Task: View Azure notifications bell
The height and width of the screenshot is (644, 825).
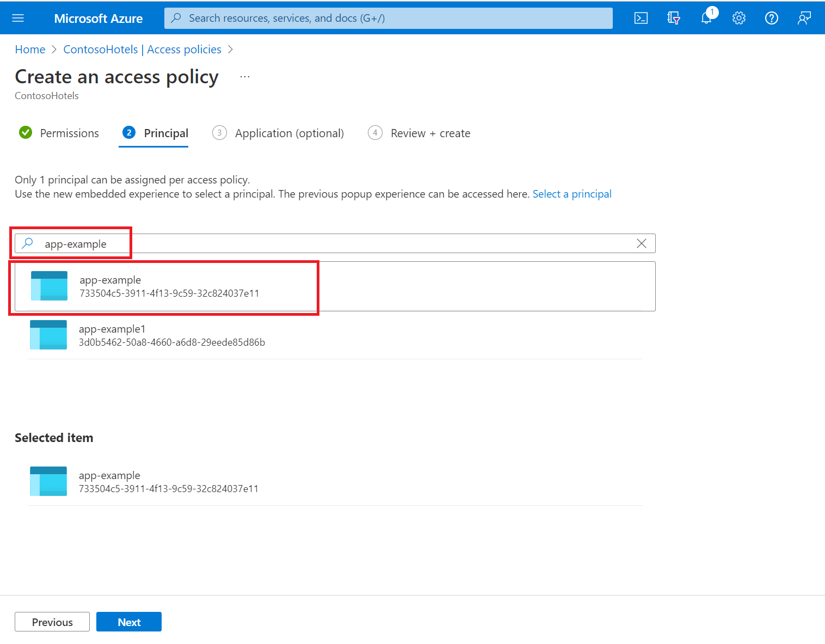Action: coord(706,18)
